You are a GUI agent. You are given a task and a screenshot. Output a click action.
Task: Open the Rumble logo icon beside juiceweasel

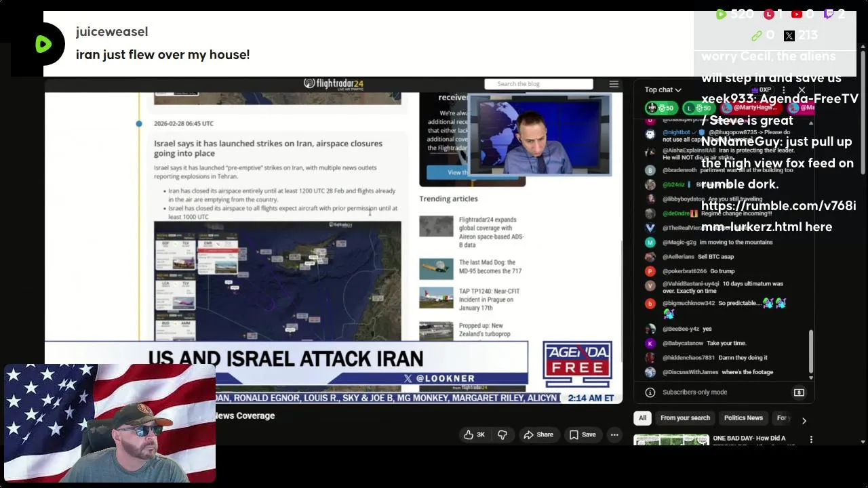point(43,44)
